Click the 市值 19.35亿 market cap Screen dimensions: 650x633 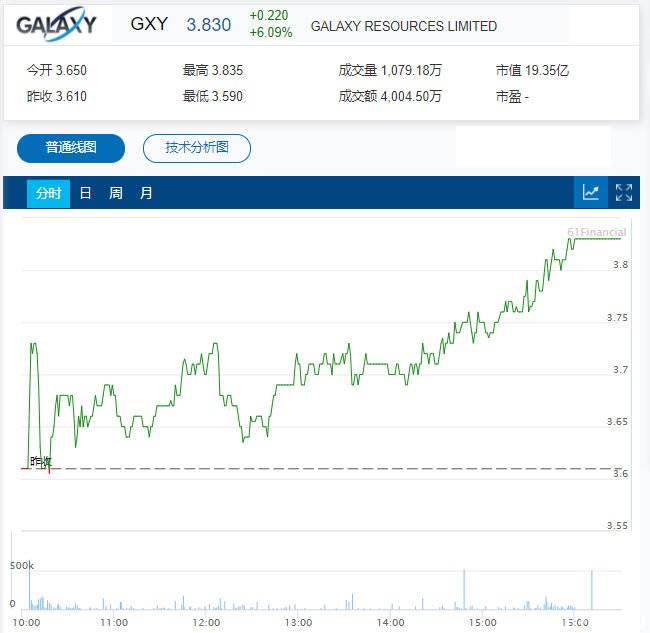coord(532,70)
